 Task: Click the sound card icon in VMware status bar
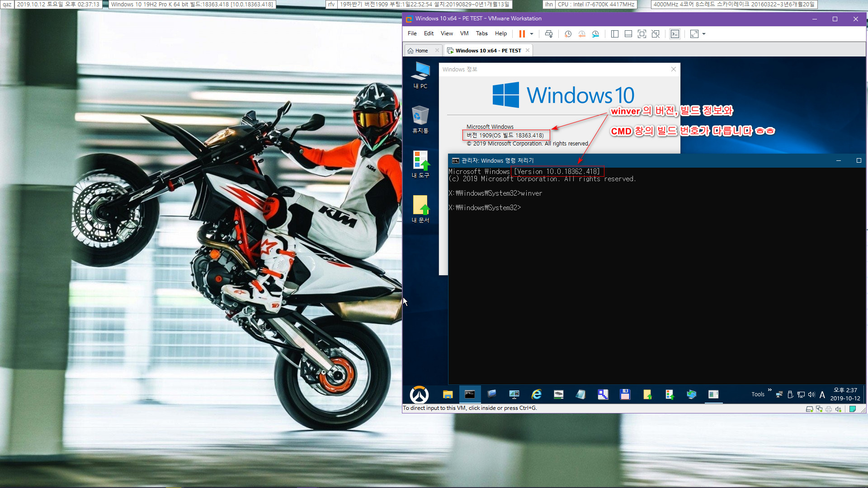click(838, 409)
